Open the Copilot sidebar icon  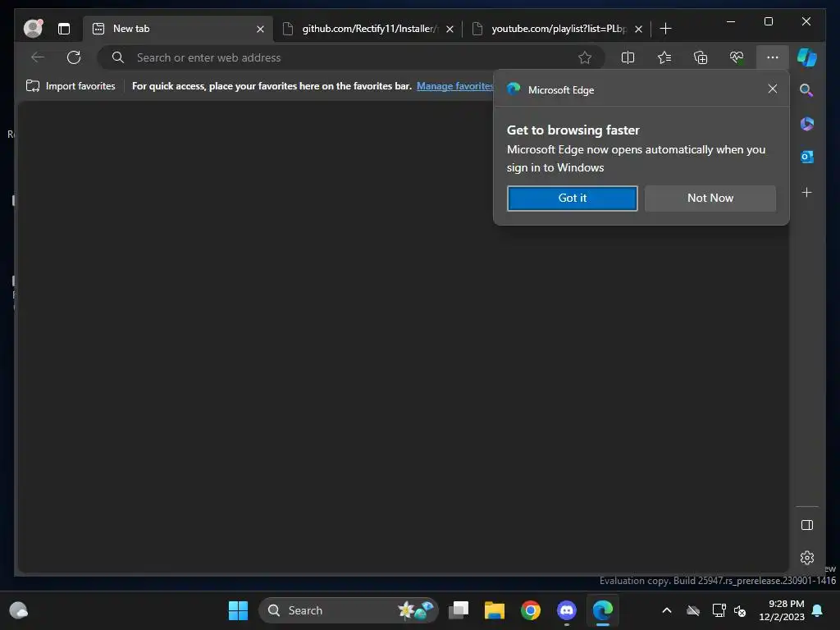coord(807,57)
